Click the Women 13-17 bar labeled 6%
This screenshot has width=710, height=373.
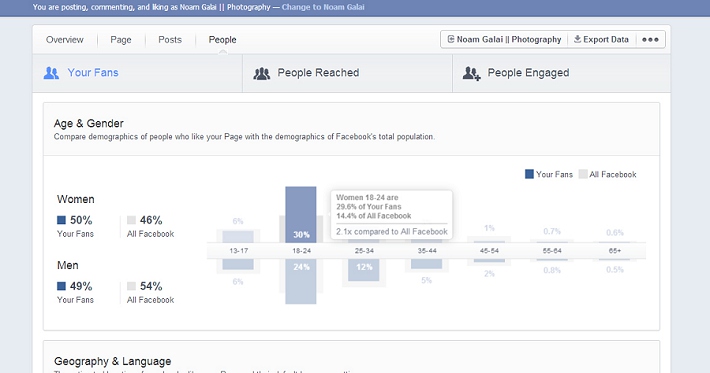(238, 237)
